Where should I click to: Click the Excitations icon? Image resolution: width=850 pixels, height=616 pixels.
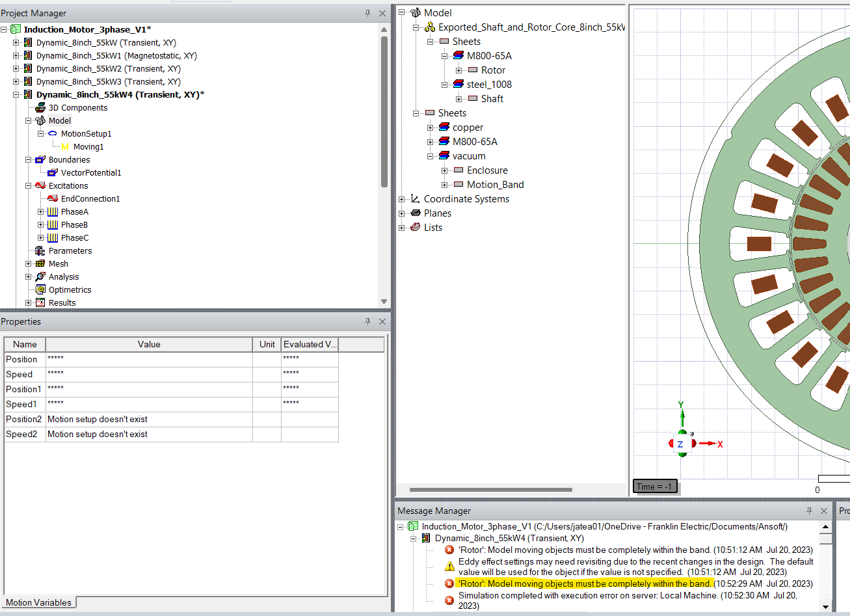point(40,185)
